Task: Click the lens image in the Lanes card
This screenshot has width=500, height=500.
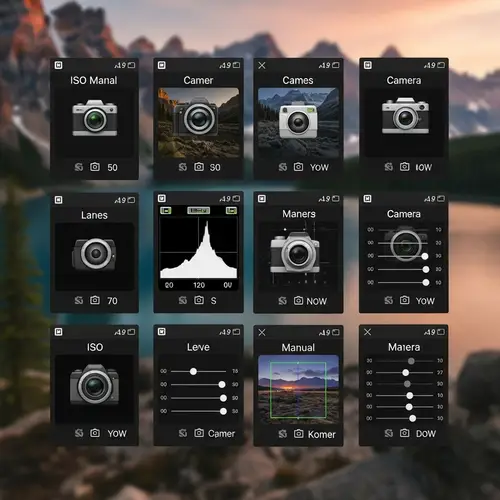Action: click(94, 254)
